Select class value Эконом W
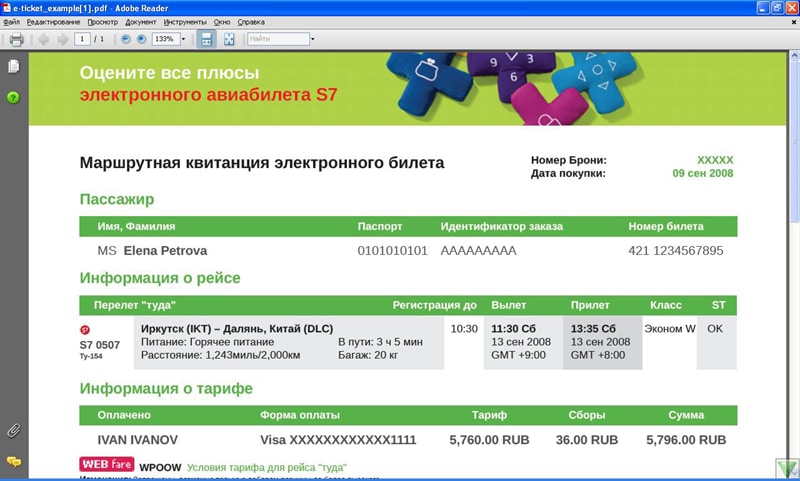The image size is (800, 481). pyautogui.click(x=670, y=328)
